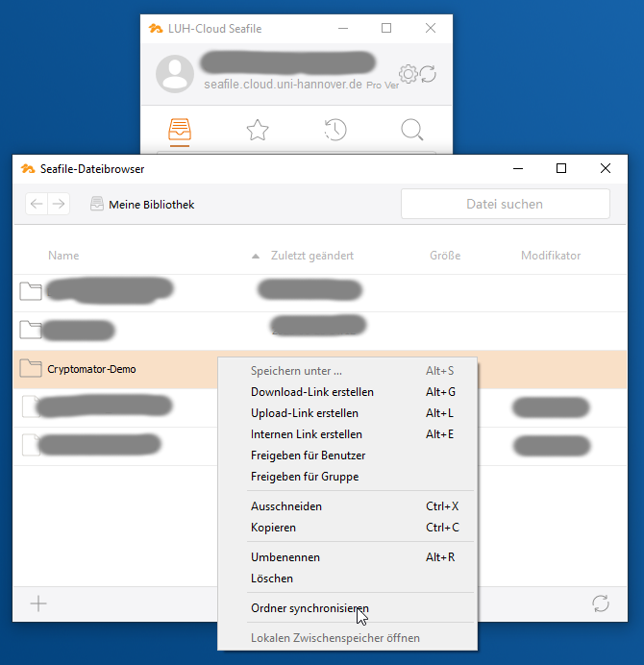
Task: Sort by Zuletzt geändert column
Action: coord(312,256)
